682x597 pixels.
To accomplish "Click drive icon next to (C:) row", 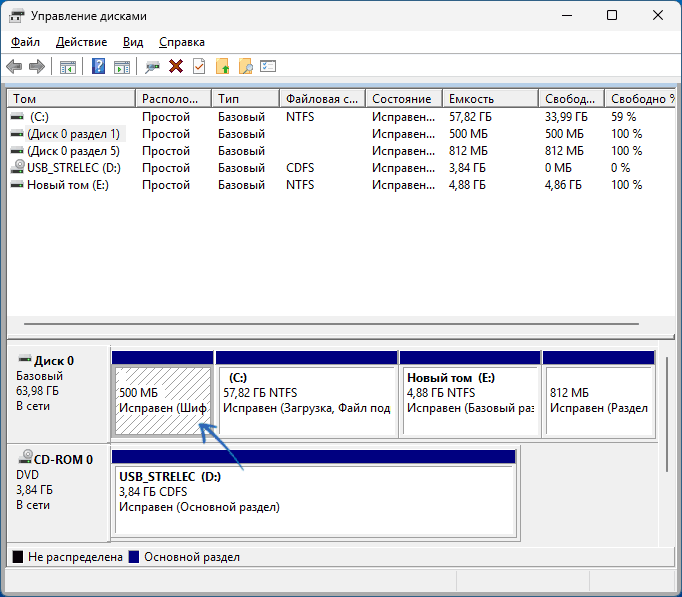I will pos(17,117).
